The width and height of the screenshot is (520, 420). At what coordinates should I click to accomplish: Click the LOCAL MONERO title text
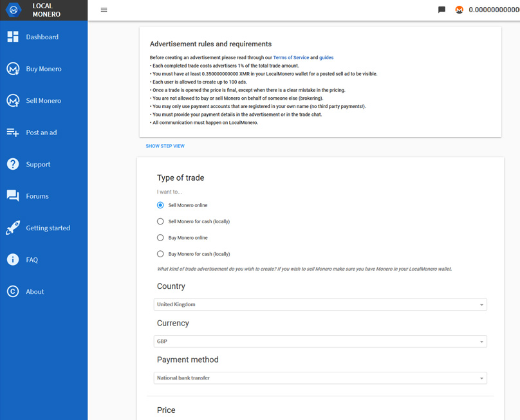pos(46,10)
